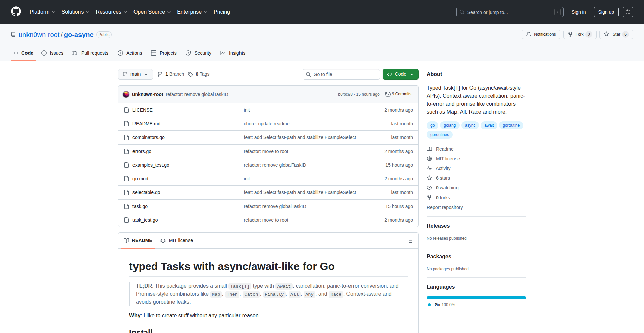Image resolution: width=644 pixels, height=333 pixels.
Task: Click the Fork icon for go-async
Action: (x=570, y=34)
